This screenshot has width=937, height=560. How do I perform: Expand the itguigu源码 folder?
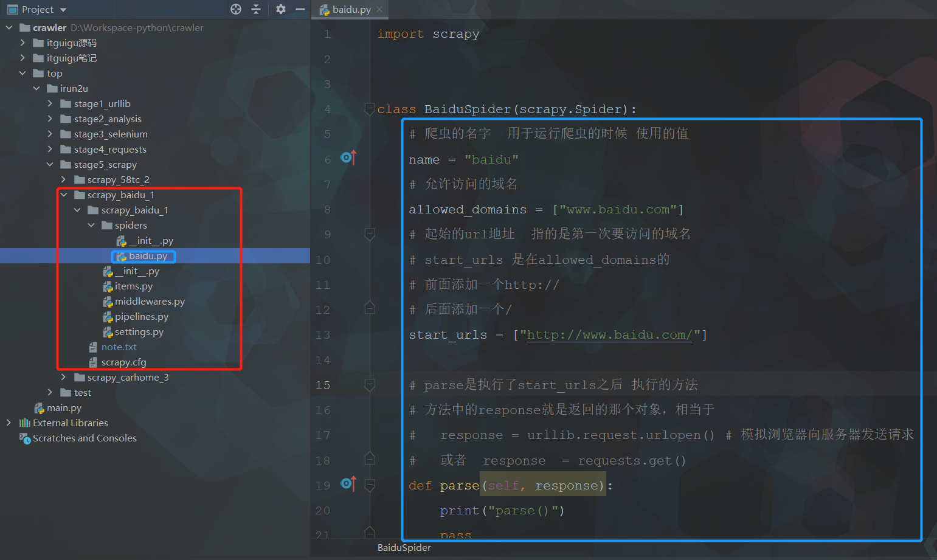point(22,43)
